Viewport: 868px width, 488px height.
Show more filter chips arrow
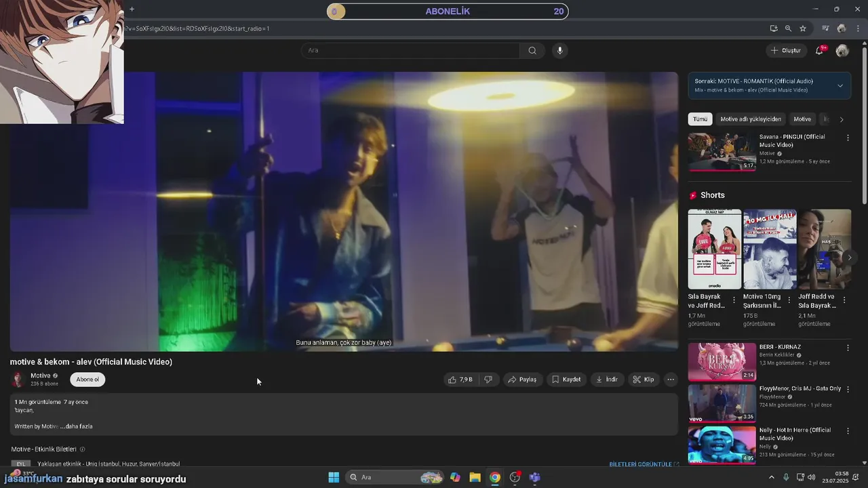pos(842,119)
